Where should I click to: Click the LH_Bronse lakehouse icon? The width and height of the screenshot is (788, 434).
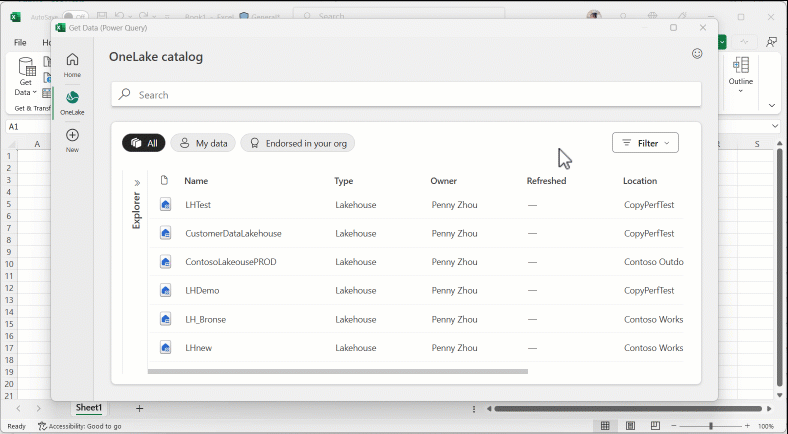(165, 319)
